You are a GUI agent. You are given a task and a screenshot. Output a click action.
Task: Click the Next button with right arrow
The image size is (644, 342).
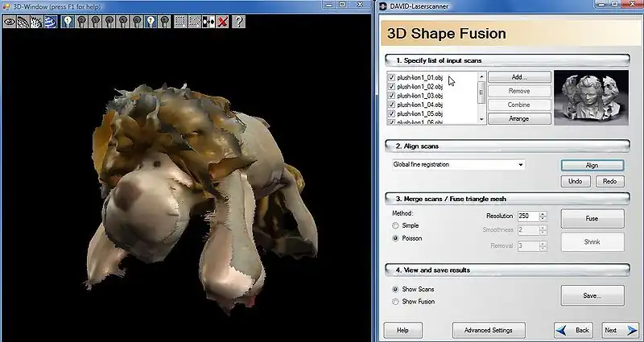point(618,330)
